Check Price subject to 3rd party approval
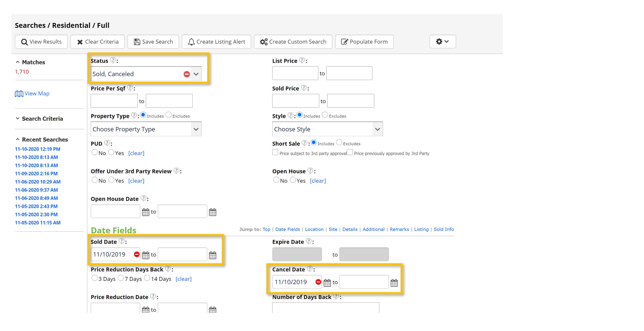Screen dimensions: 644x331 [x=275, y=152]
